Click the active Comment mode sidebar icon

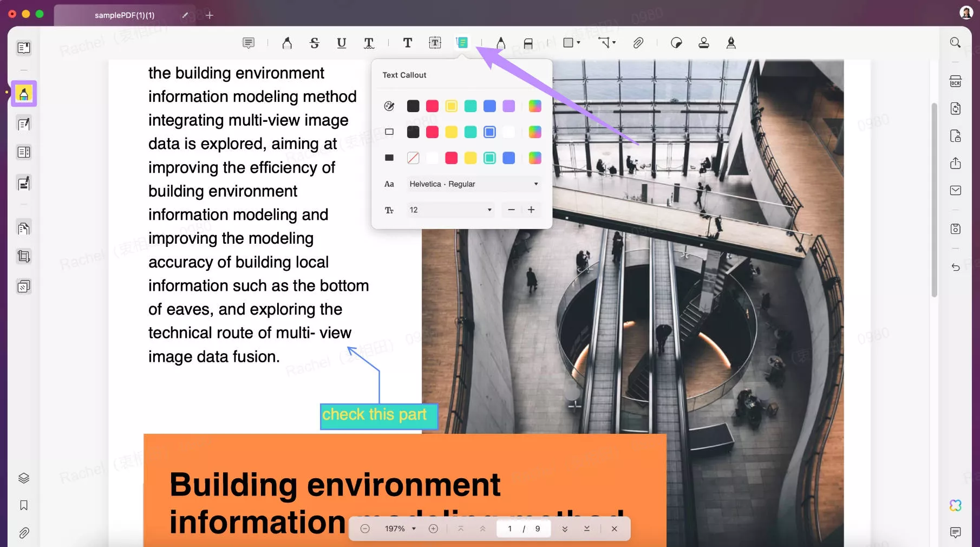24,94
